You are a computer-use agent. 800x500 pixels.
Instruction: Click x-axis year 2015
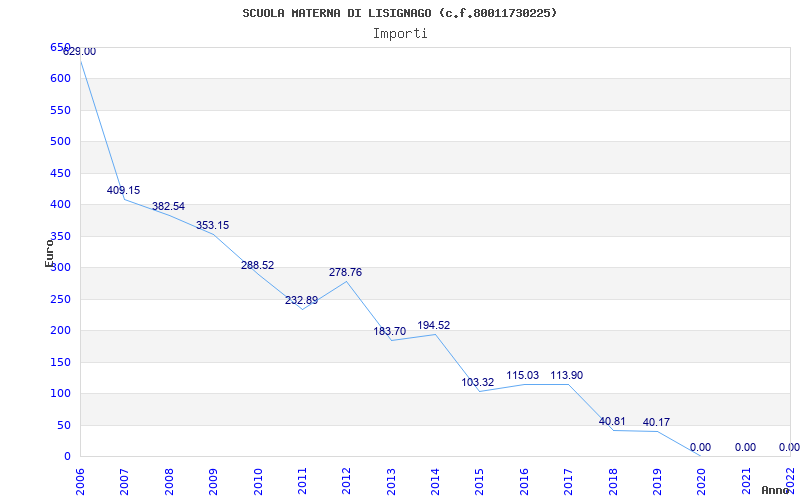tap(480, 482)
